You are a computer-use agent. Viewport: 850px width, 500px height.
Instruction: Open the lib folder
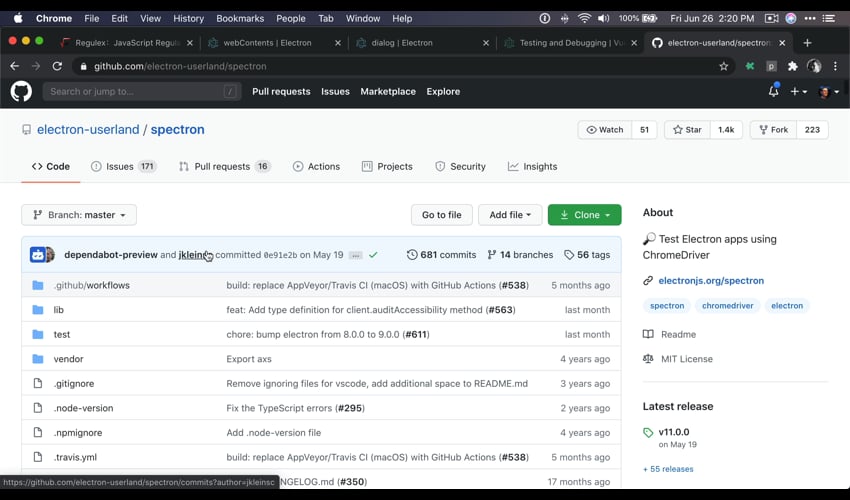pos(59,310)
